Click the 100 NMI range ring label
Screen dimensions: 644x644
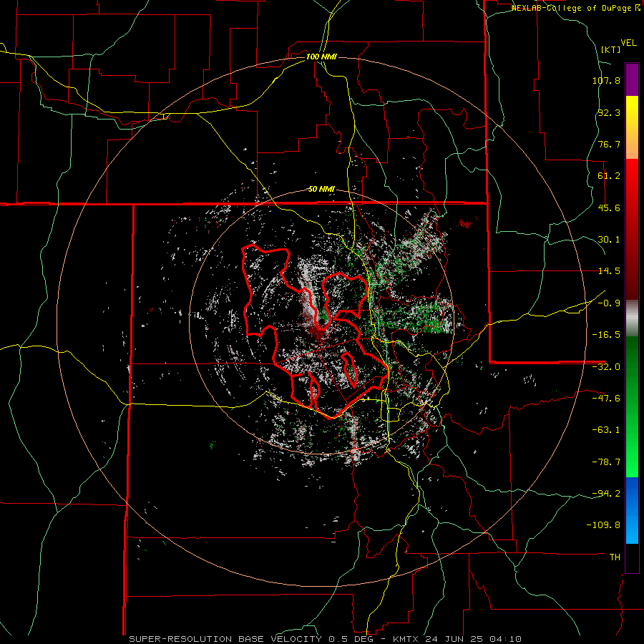[x=321, y=57]
